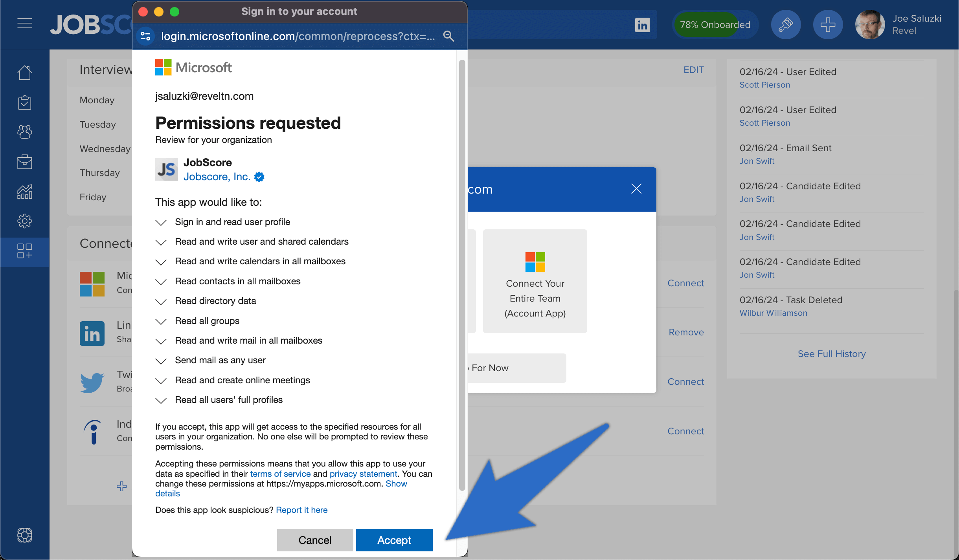Accept the requested permissions
This screenshot has width=959, height=560.
(x=394, y=540)
